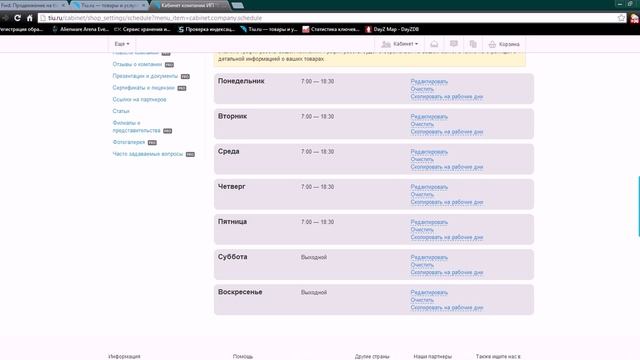Viewport: 640px width, 360px height.
Task: Open the Tiu.ru — товары и услуги bookmark
Action: pyautogui.click(x=269, y=29)
